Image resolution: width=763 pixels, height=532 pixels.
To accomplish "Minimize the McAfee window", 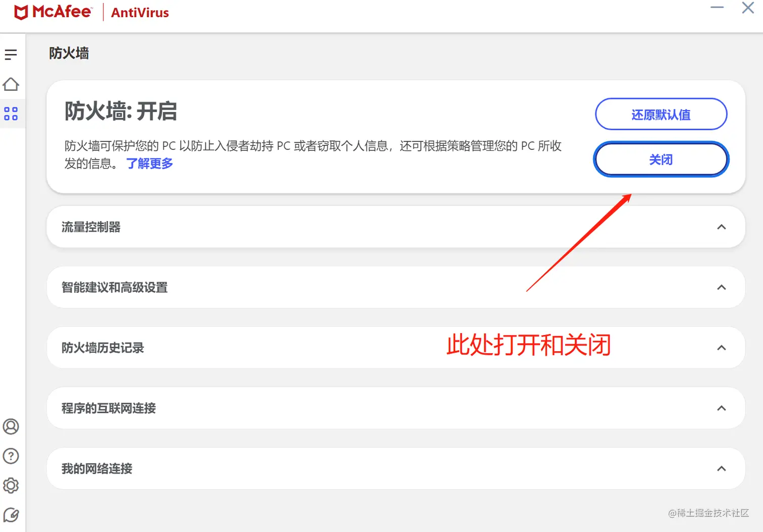I will click(717, 8).
